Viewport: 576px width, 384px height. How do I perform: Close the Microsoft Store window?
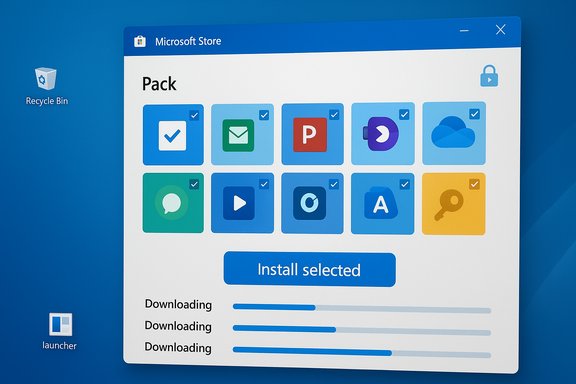click(500, 30)
